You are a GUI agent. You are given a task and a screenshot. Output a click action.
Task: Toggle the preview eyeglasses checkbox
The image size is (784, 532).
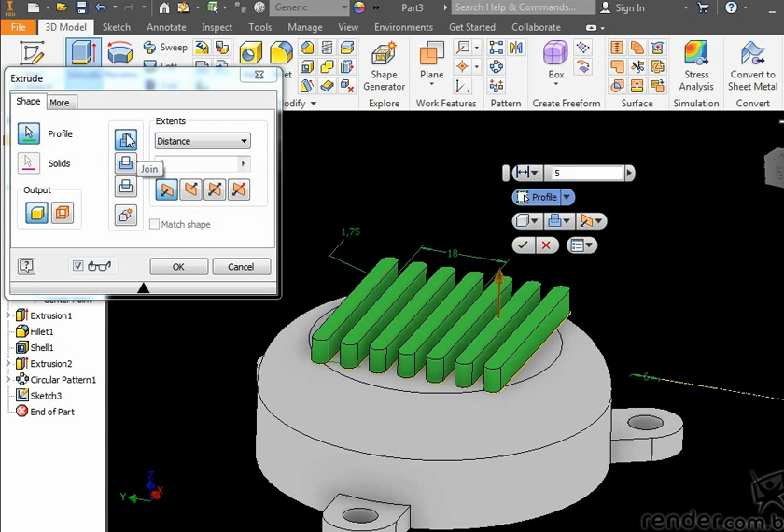78,266
